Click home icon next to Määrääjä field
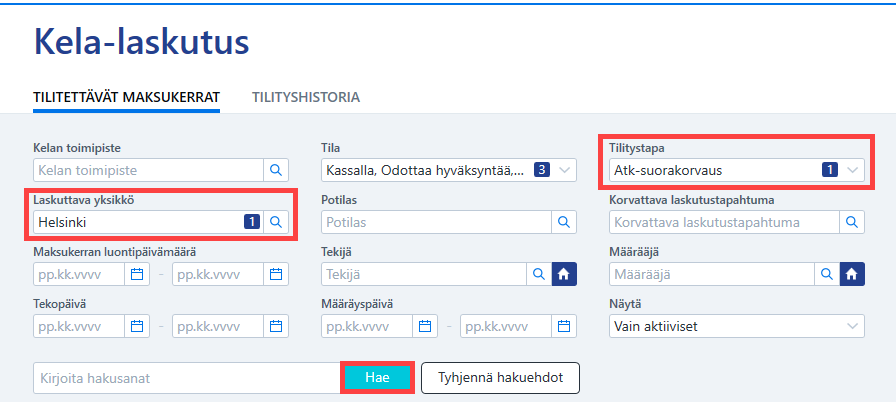The image size is (896, 402). [852, 274]
